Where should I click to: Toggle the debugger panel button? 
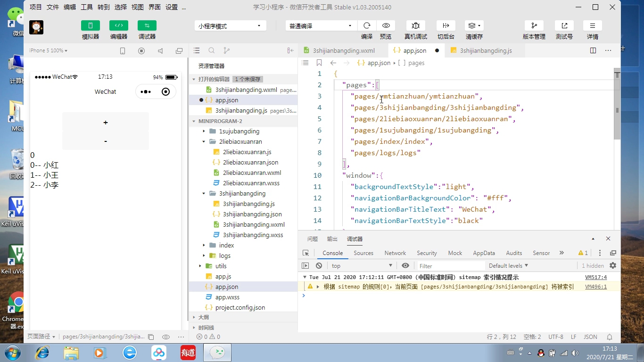tap(147, 25)
